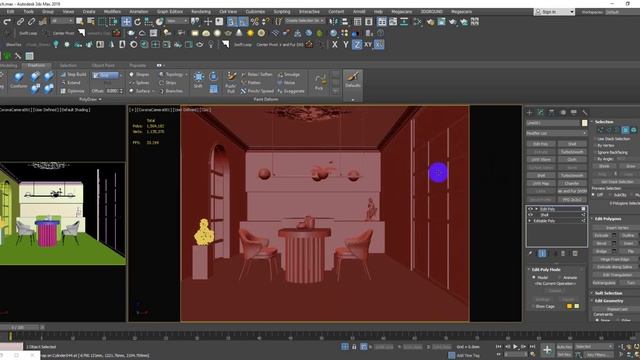The width and height of the screenshot is (640, 360).
Task: Toggle Edit Poly modifier eye visibility
Action: (x=531, y=209)
